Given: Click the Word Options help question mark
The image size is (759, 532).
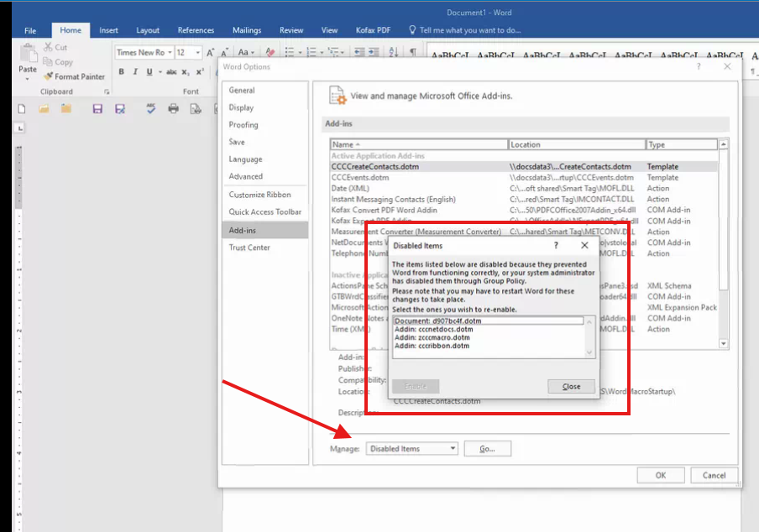Looking at the screenshot, I should tap(698, 66).
